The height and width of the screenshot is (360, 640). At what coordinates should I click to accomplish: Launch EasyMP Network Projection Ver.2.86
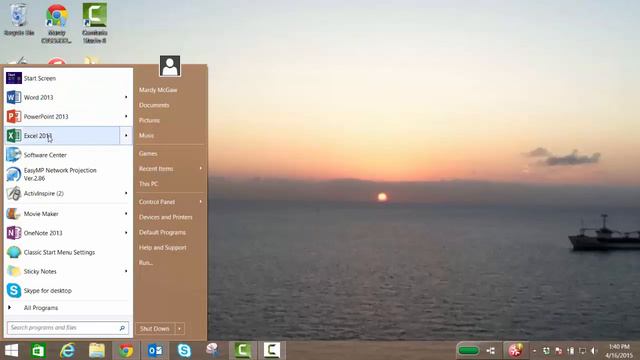68,174
